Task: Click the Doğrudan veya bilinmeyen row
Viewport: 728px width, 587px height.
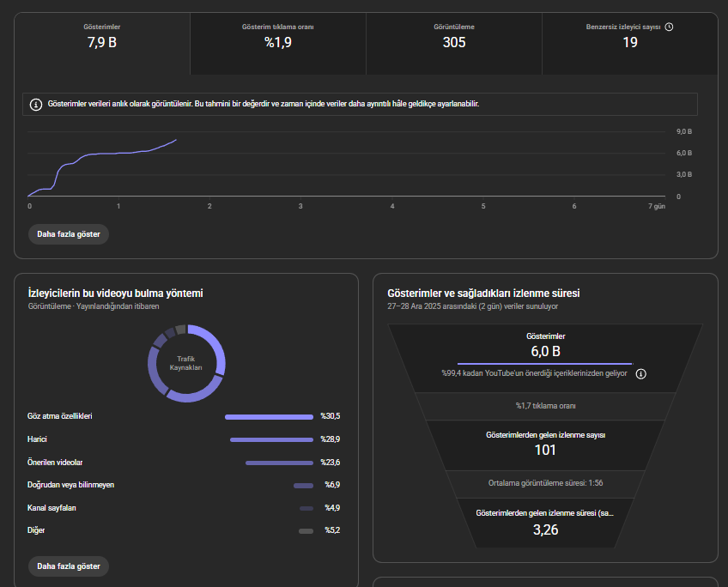Action: click(184, 485)
